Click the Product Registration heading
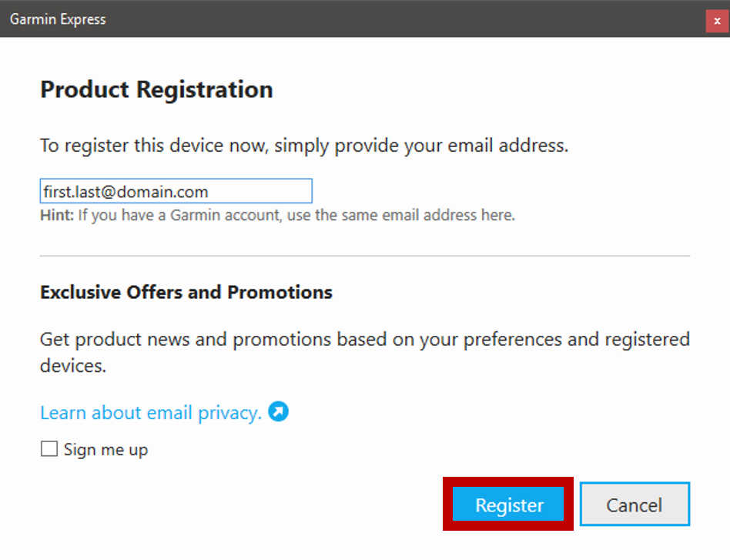Viewport: 730px width, 560px height. point(156,90)
